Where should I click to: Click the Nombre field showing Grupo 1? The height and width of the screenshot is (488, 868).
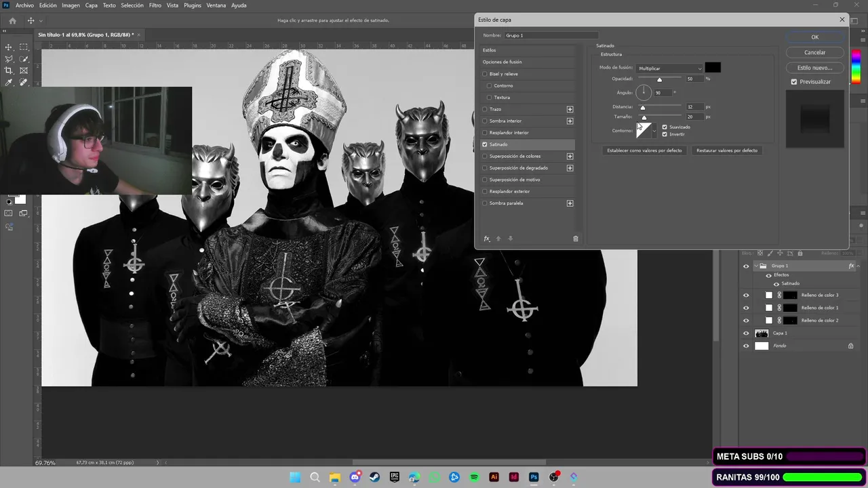pos(551,35)
